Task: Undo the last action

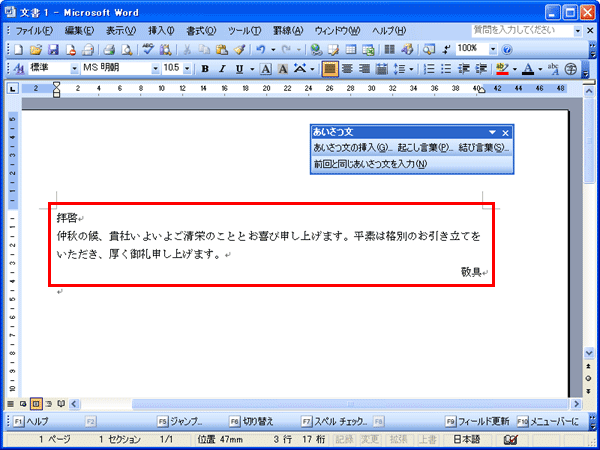Action: (x=261, y=49)
